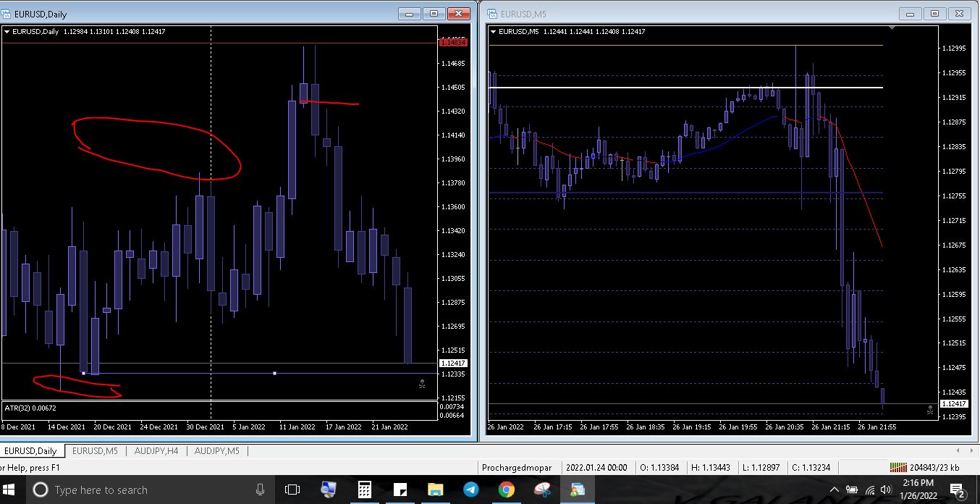Expand the one-click trading arrow in M5 chart
The height and width of the screenshot is (504, 980).
click(x=494, y=31)
